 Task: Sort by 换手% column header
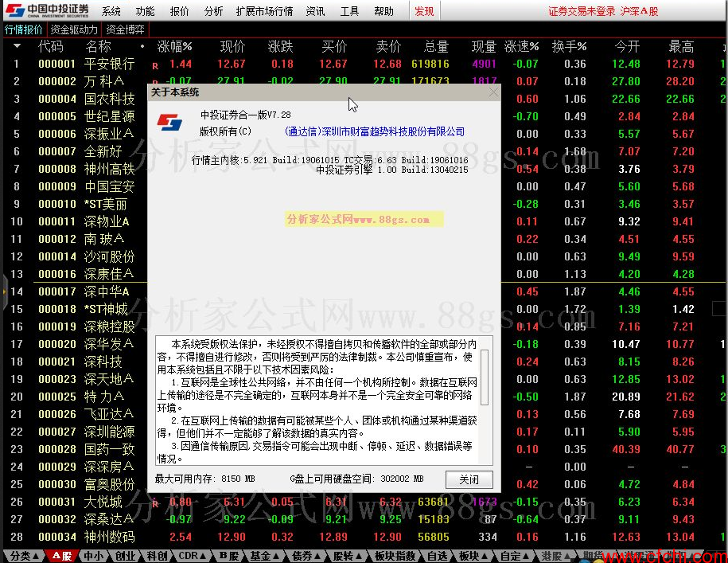[569, 46]
